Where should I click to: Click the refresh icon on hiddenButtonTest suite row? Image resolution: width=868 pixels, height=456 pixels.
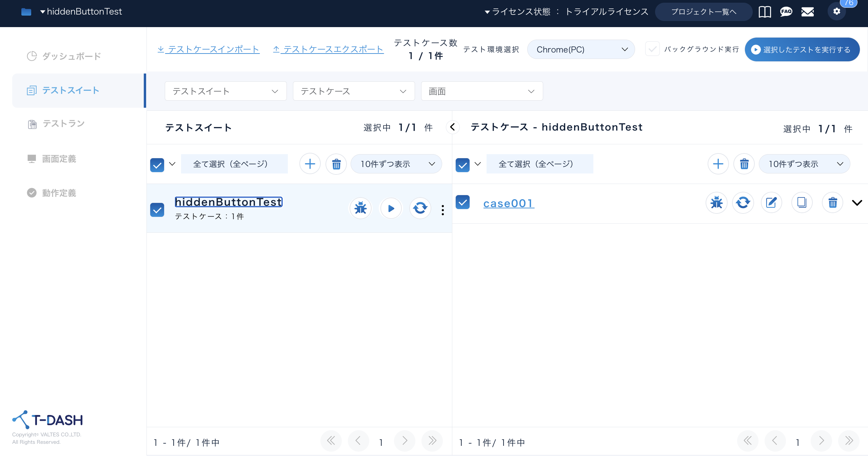point(420,208)
